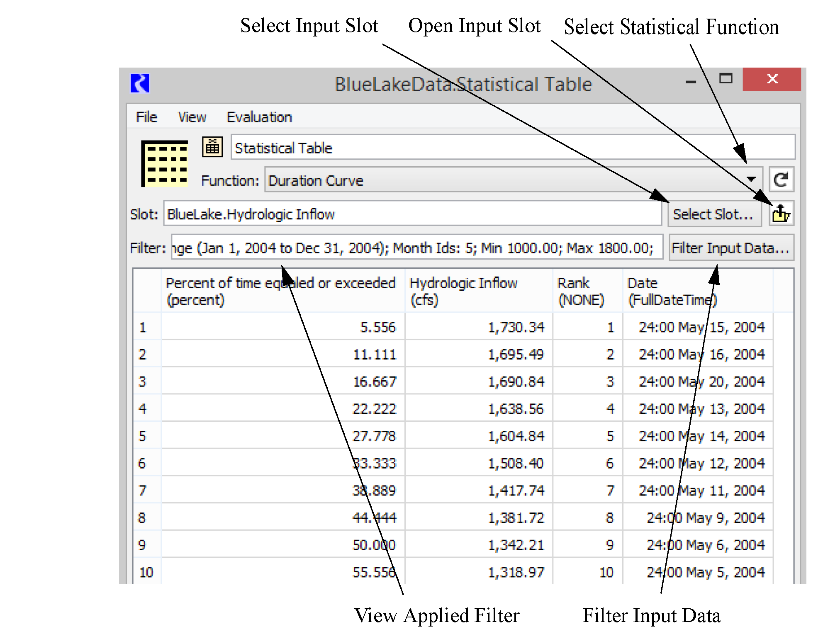Select row 5 header in the table
The width and height of the screenshot is (840, 634).
coord(144,436)
